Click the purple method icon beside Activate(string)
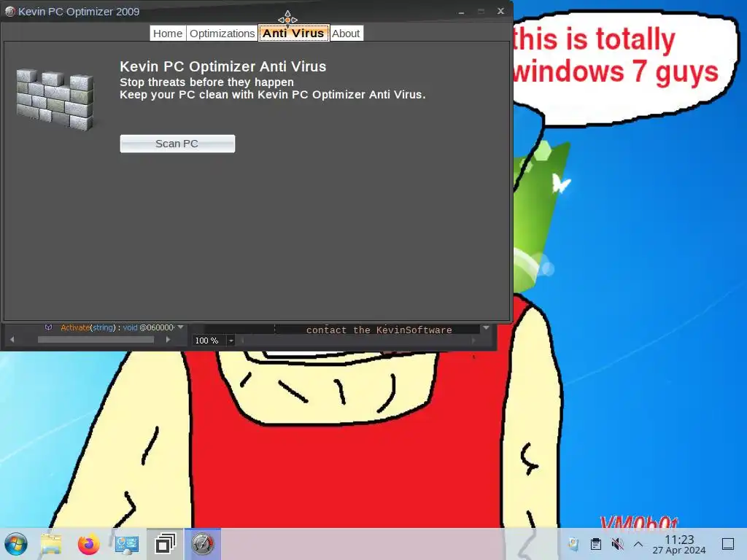The height and width of the screenshot is (560, 747). 48,327
